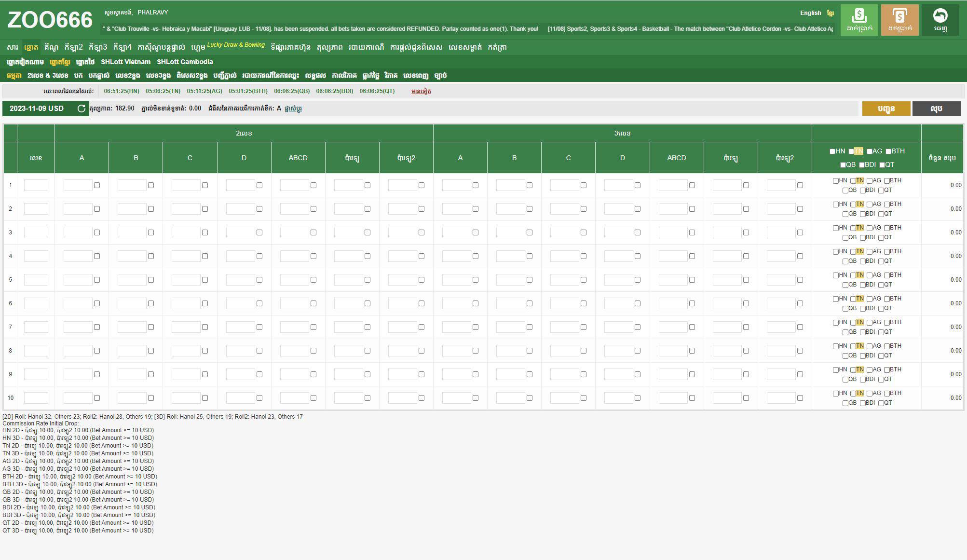967x560 pixels.
Task: Focus row 9's 2-digit column C amount field
Action: pyautogui.click(x=186, y=374)
